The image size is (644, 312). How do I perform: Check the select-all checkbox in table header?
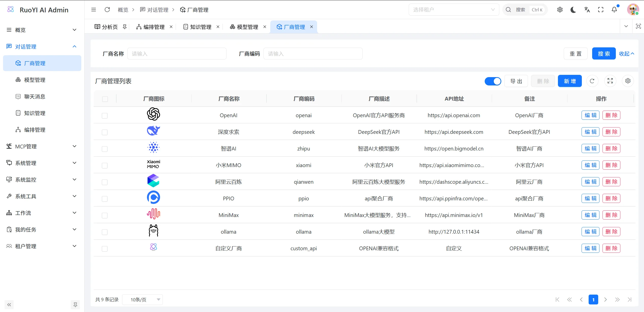[x=105, y=99]
